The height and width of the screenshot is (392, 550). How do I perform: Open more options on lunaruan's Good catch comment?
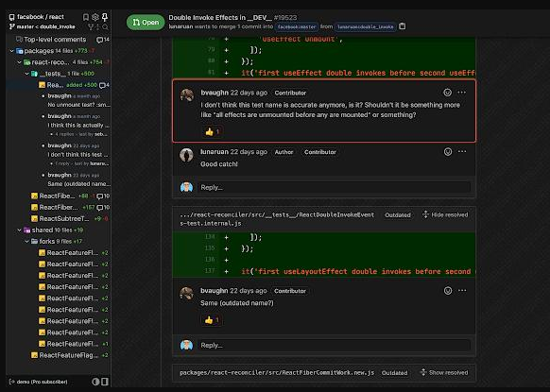tap(462, 152)
